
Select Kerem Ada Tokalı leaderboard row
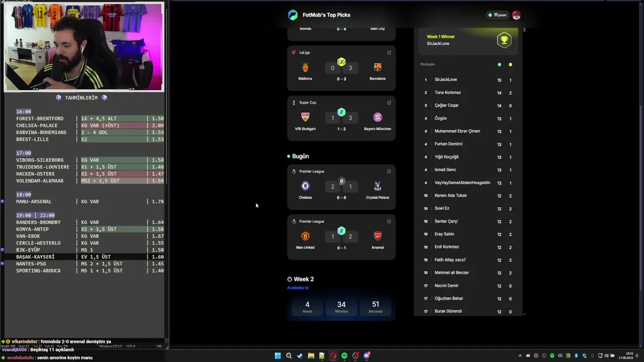point(468,196)
